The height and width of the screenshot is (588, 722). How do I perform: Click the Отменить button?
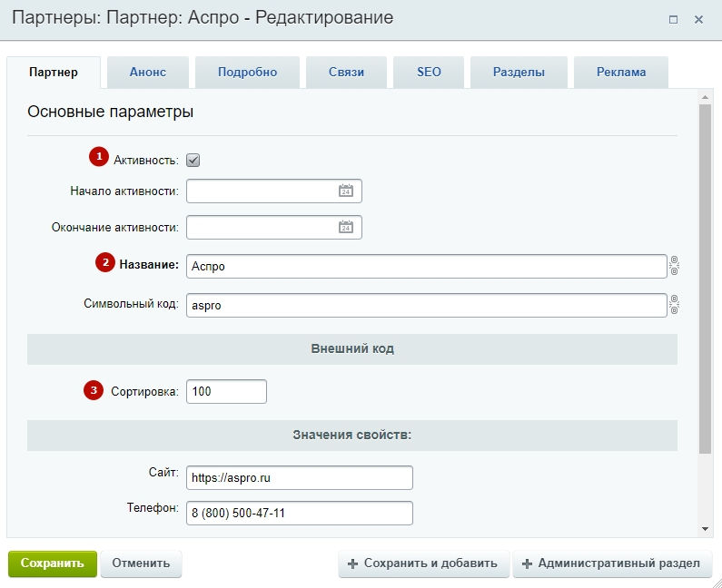click(x=141, y=563)
